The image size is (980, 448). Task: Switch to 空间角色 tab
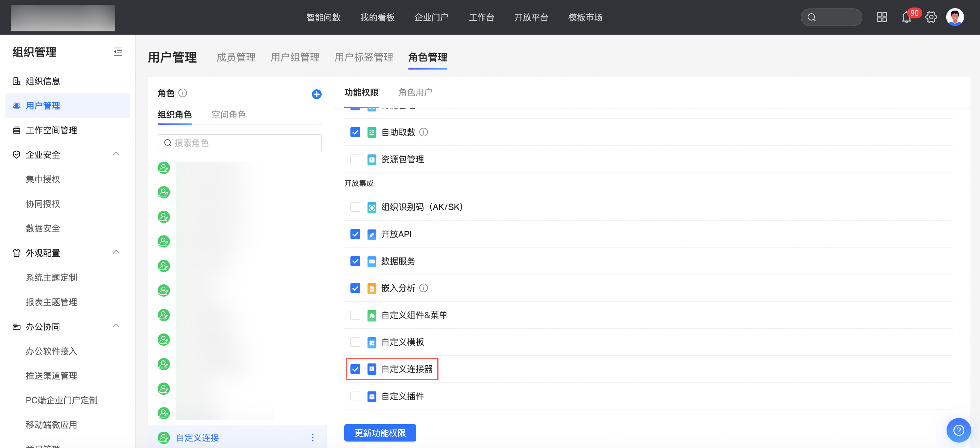coord(229,115)
